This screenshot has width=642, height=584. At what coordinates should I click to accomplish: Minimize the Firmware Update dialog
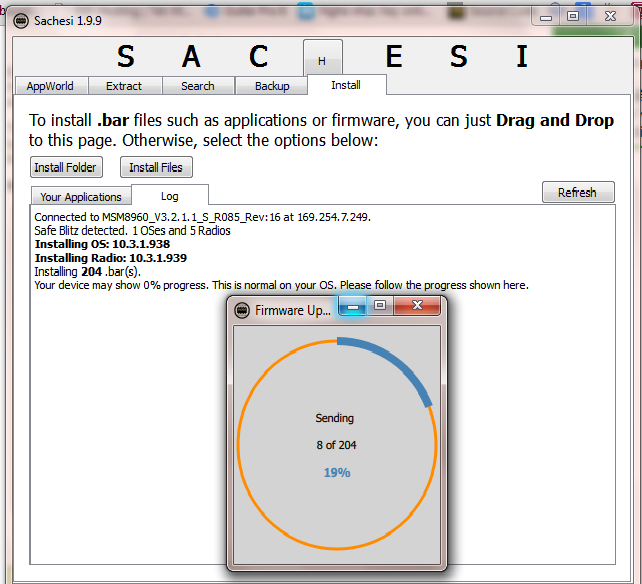[353, 306]
